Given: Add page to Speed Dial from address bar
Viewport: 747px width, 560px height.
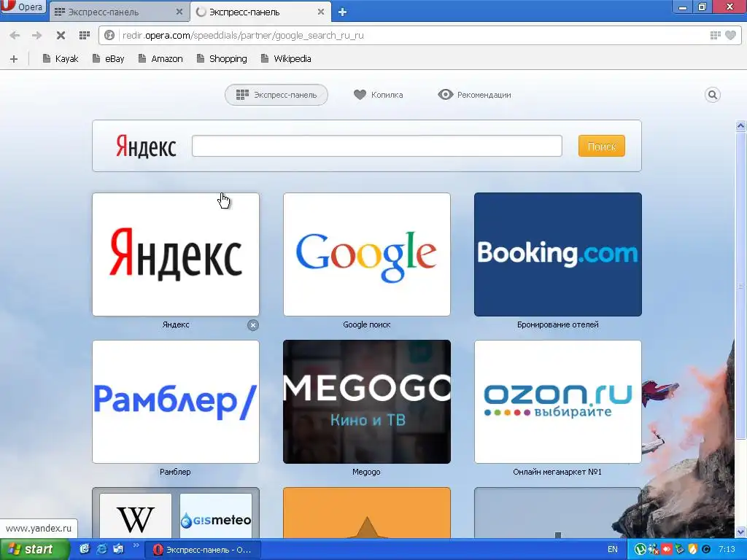Looking at the screenshot, I should point(715,35).
